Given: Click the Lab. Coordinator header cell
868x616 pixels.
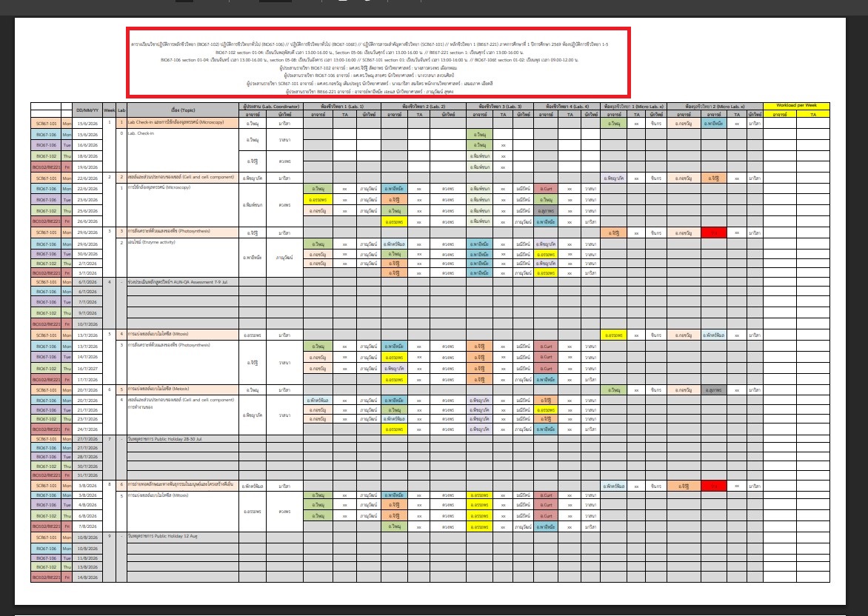Looking at the screenshot, I should click(271, 107).
